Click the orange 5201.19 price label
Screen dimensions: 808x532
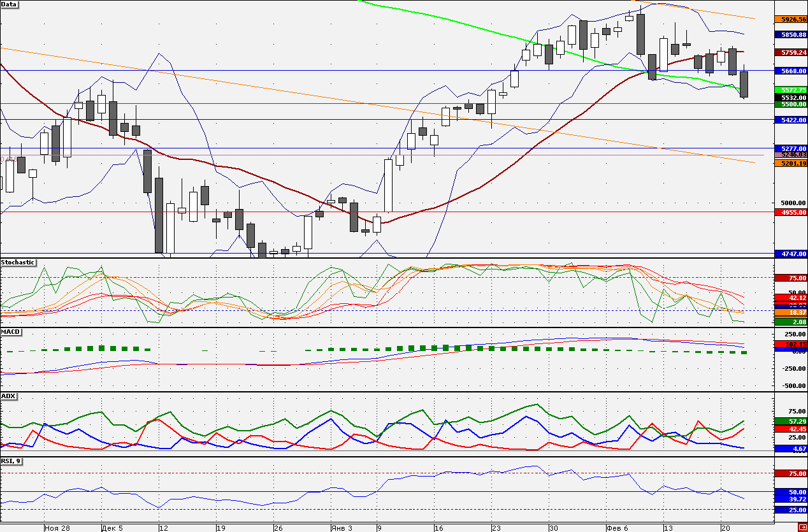point(790,164)
